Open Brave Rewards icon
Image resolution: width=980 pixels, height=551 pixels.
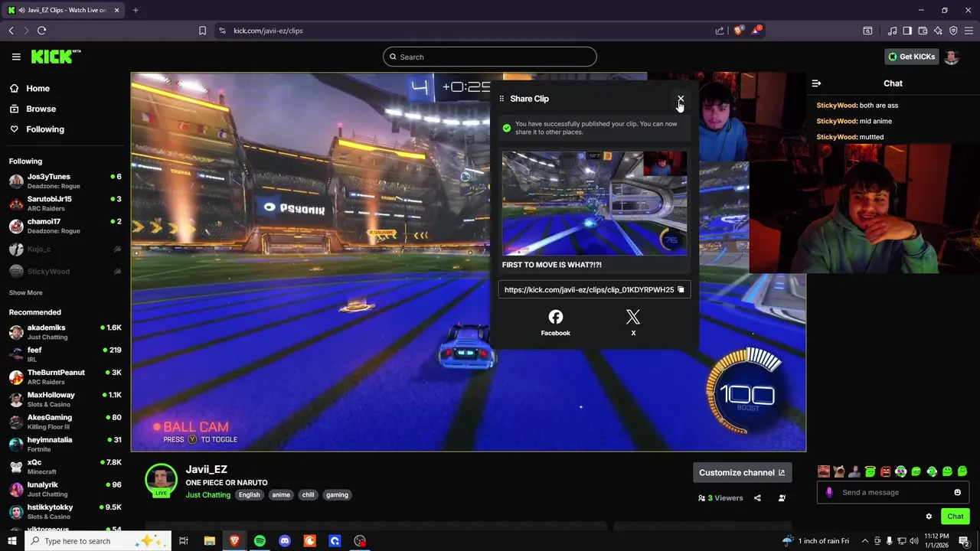coord(756,31)
